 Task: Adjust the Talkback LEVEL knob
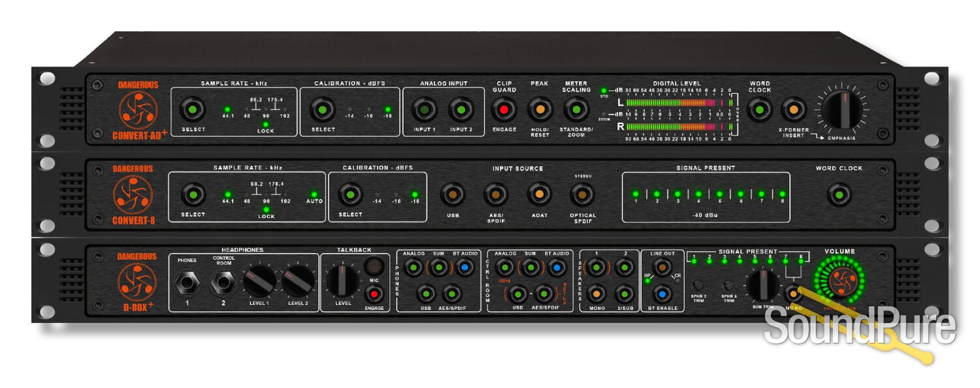[x=342, y=280]
